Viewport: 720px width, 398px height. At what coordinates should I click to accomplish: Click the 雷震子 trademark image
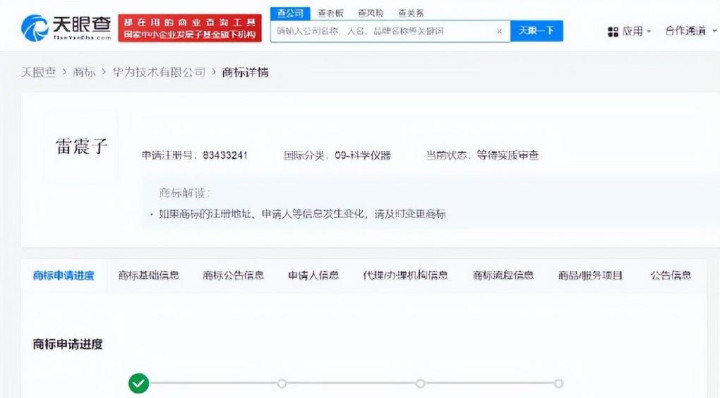81,146
